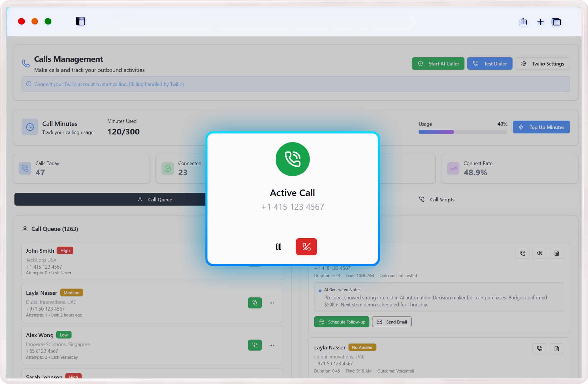Play the recording of the first call
588x384 pixels.
point(539,253)
